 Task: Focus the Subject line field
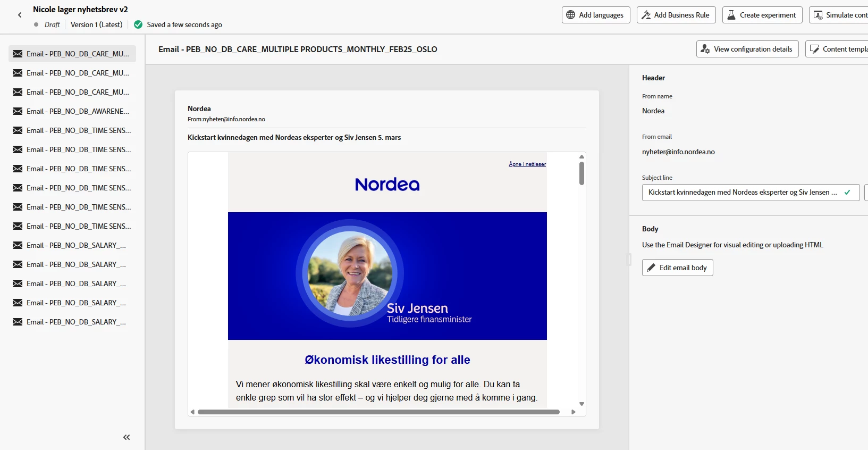point(751,192)
